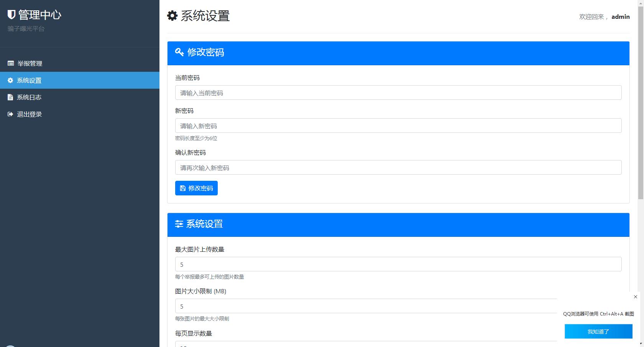
Task: Click the key icon in 修改密码 panel header
Action: [x=179, y=52]
